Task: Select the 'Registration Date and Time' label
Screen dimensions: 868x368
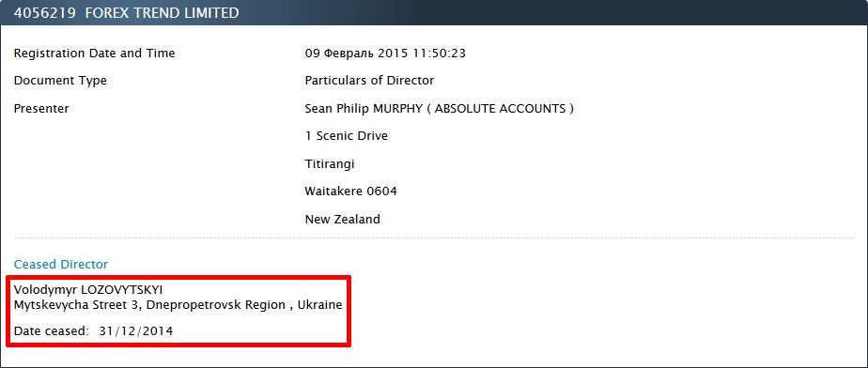Action: 94,54
